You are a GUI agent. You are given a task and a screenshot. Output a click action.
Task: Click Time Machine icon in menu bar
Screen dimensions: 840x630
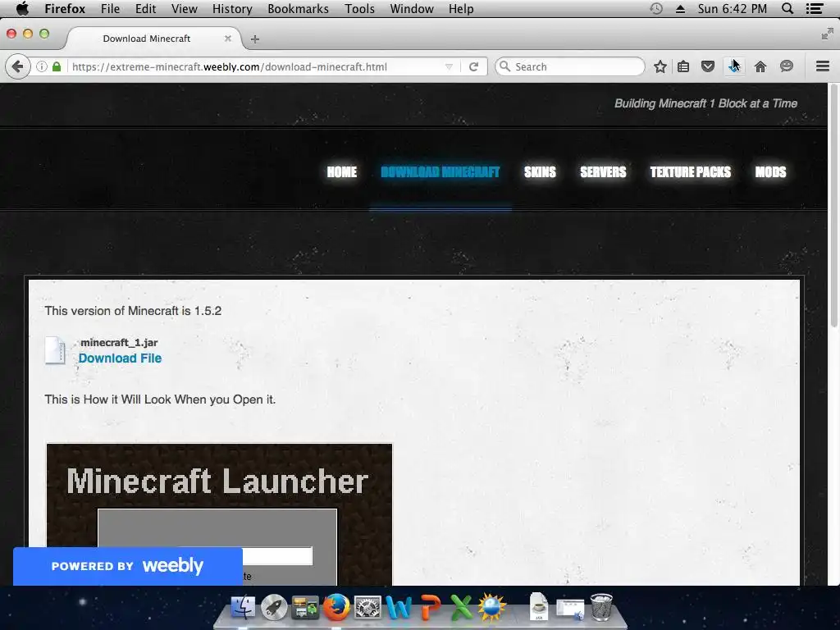point(656,8)
